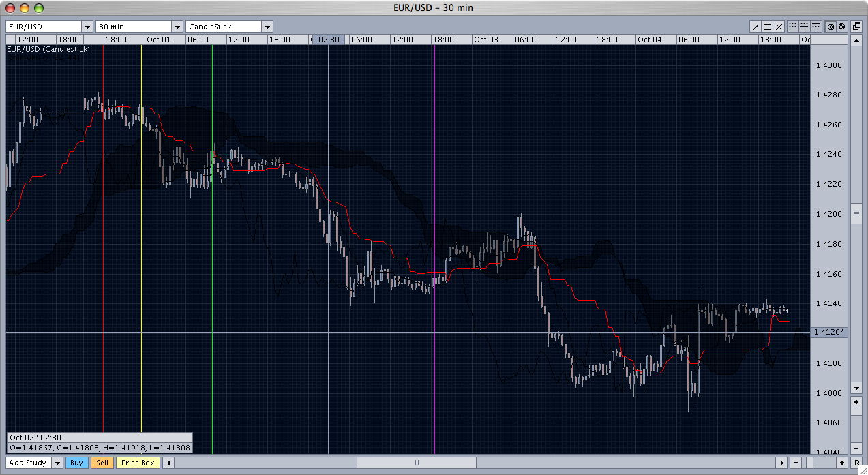The height and width of the screenshot is (475, 868).
Task: Click the Add Study button
Action: (x=28, y=463)
